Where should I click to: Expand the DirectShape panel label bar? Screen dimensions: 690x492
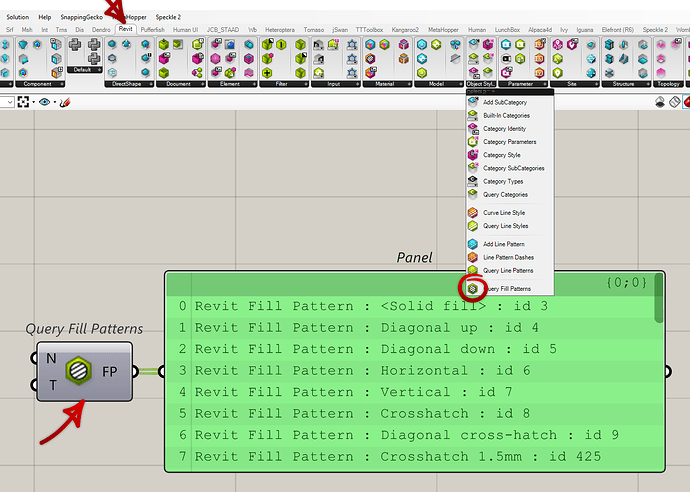[x=129, y=84]
